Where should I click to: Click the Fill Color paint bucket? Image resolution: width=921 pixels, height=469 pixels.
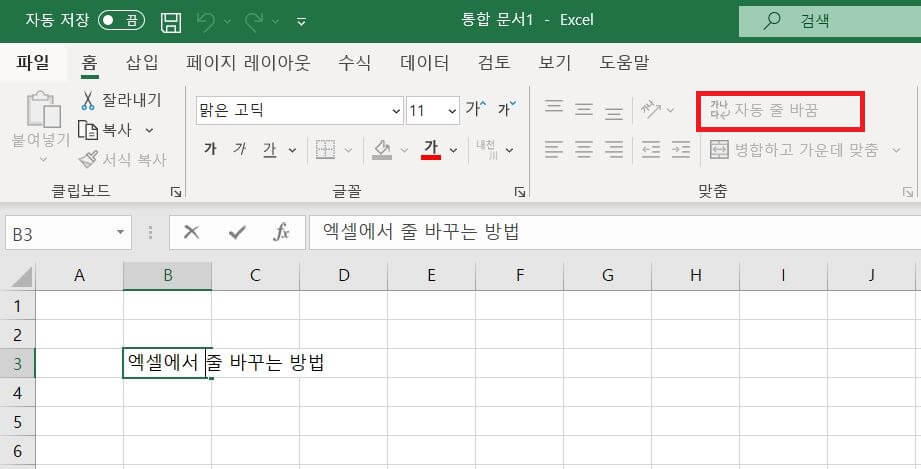[x=382, y=150]
